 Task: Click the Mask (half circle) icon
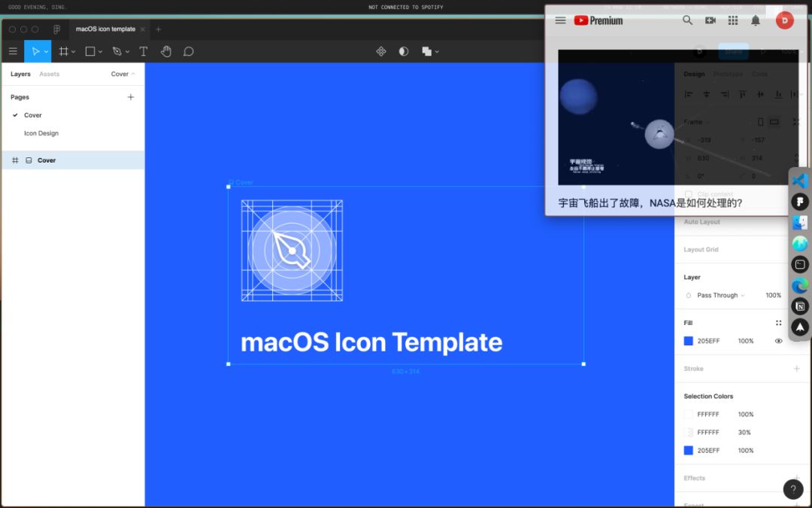pos(404,51)
